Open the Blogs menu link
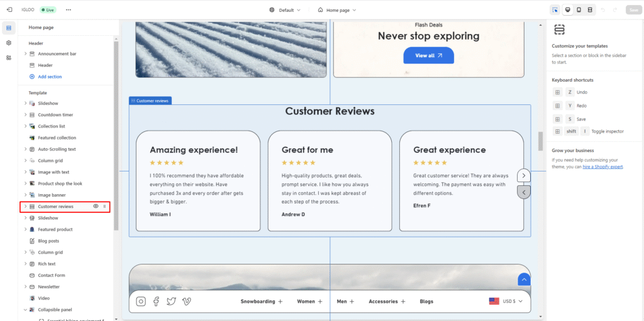This screenshot has height=321, width=644. 426,302
